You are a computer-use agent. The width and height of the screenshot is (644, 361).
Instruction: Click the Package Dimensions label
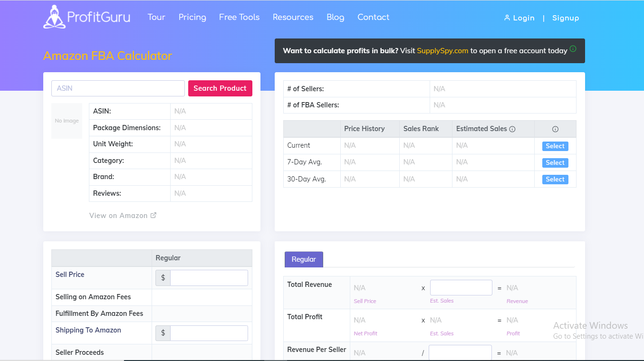127,128
